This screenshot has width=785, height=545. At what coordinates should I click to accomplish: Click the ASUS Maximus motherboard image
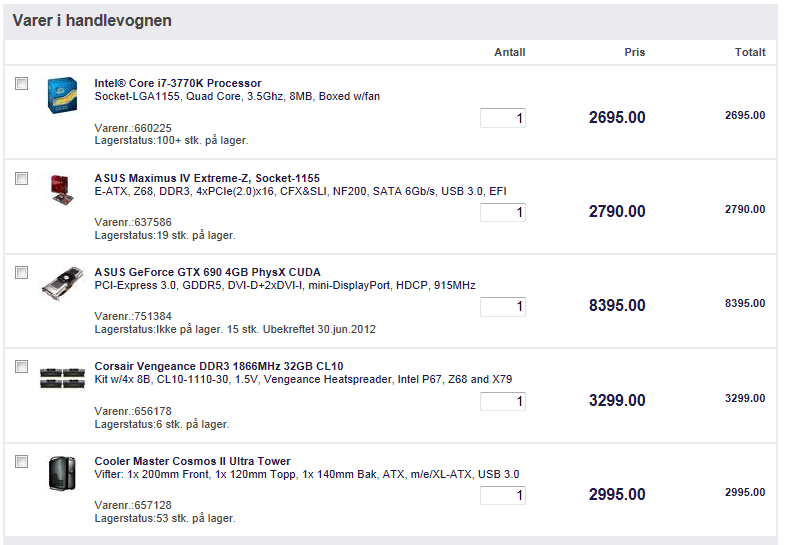click(62, 189)
